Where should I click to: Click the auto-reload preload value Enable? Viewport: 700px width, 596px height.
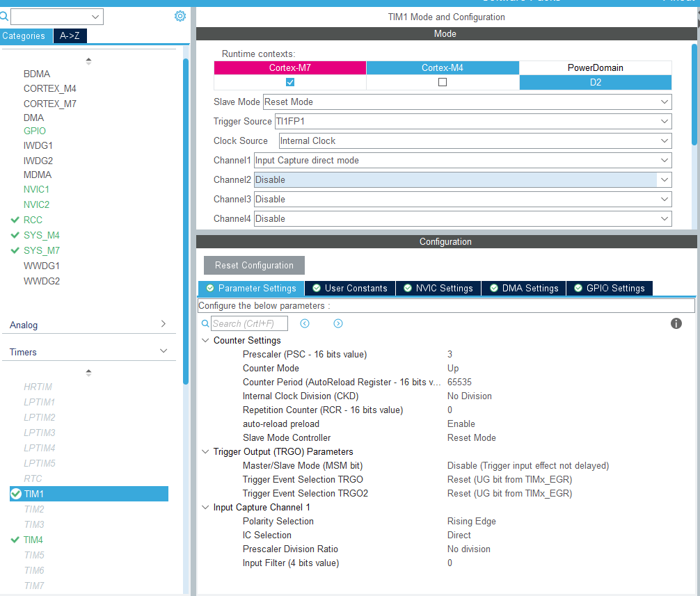click(x=461, y=424)
